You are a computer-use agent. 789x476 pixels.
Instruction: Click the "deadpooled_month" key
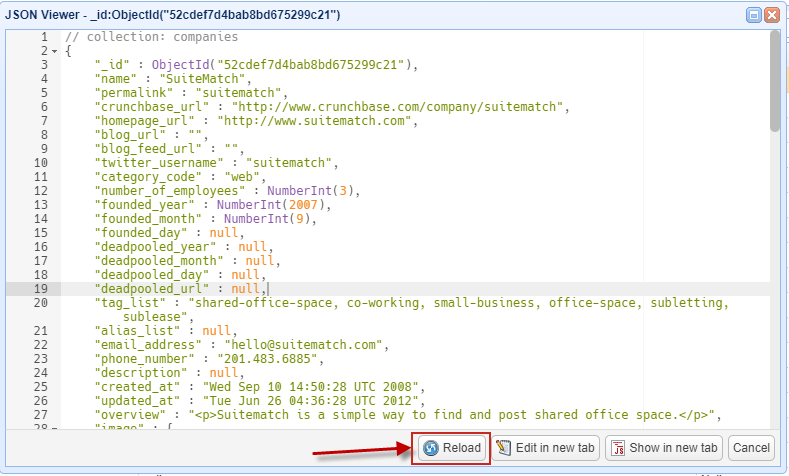click(x=159, y=261)
